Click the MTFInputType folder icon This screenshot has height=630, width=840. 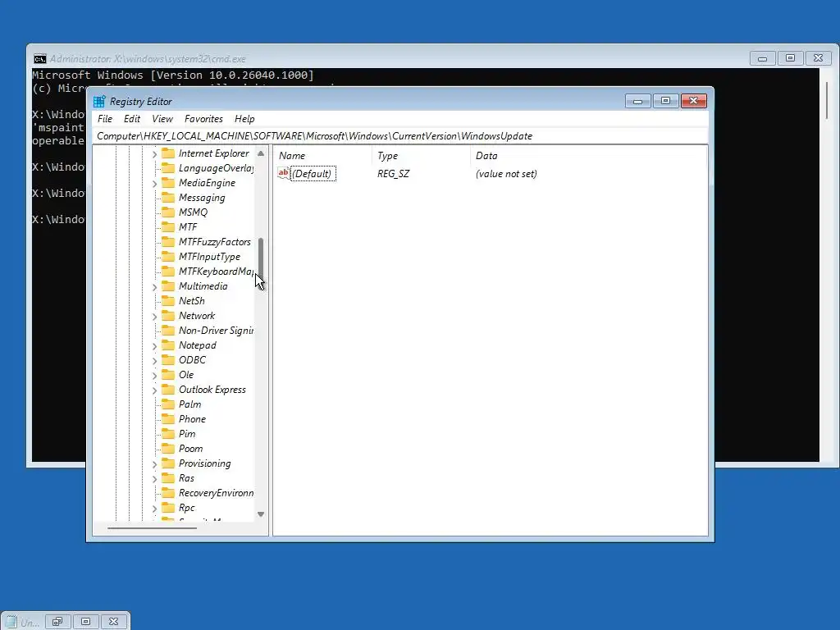[x=168, y=257]
